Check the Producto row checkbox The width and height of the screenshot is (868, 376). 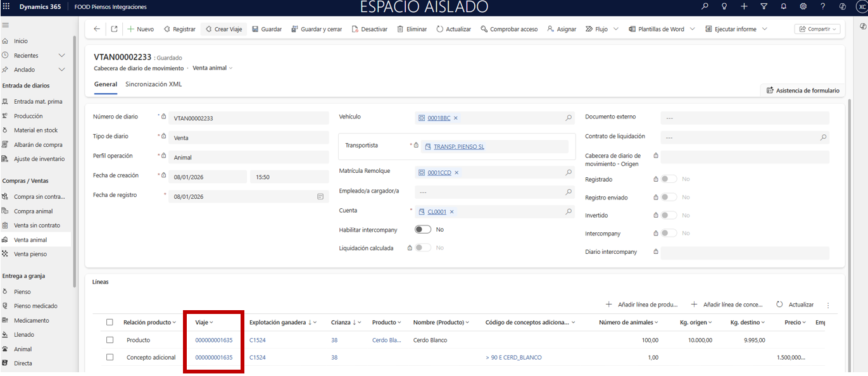(110, 340)
